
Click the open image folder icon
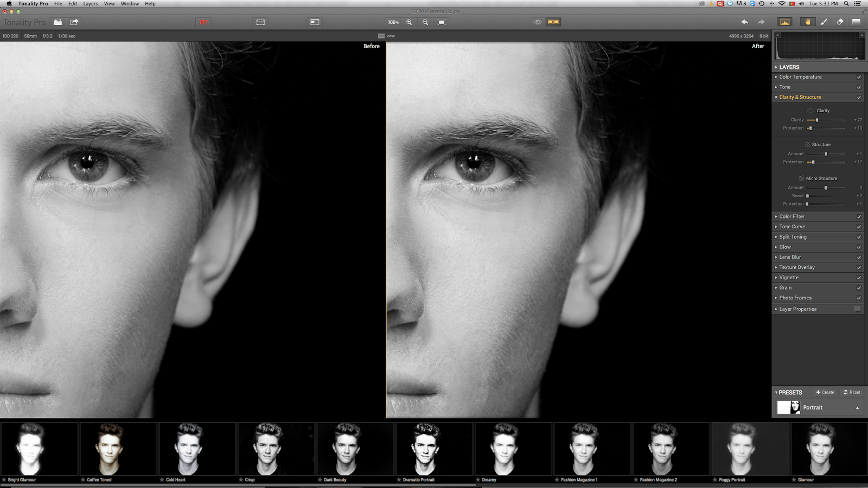tap(58, 22)
